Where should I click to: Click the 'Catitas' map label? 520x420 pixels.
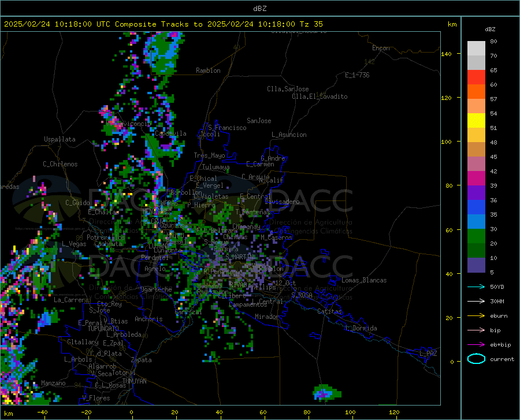point(329,311)
